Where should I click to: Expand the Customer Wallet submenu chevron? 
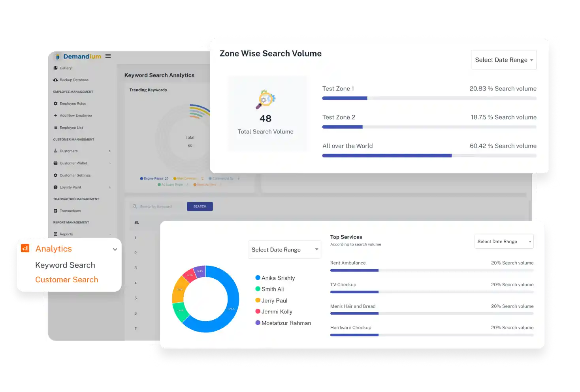pos(110,163)
